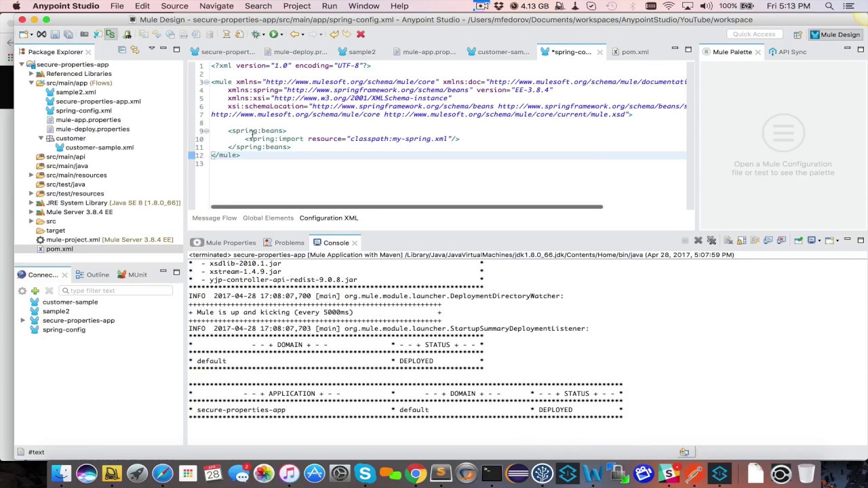Viewport: 868px width, 488px height.
Task: Click Link with Editor in Package Explorer
Action: point(134,49)
